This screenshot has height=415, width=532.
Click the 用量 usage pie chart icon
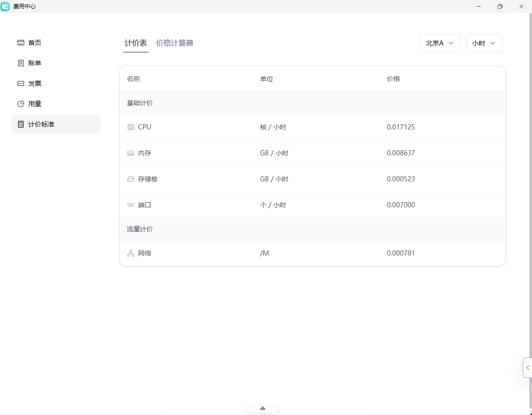point(21,104)
